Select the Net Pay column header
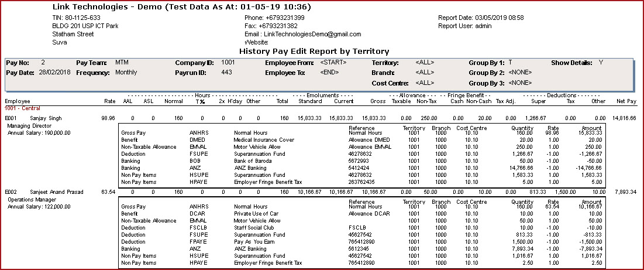644x270 pixels. tap(626, 101)
